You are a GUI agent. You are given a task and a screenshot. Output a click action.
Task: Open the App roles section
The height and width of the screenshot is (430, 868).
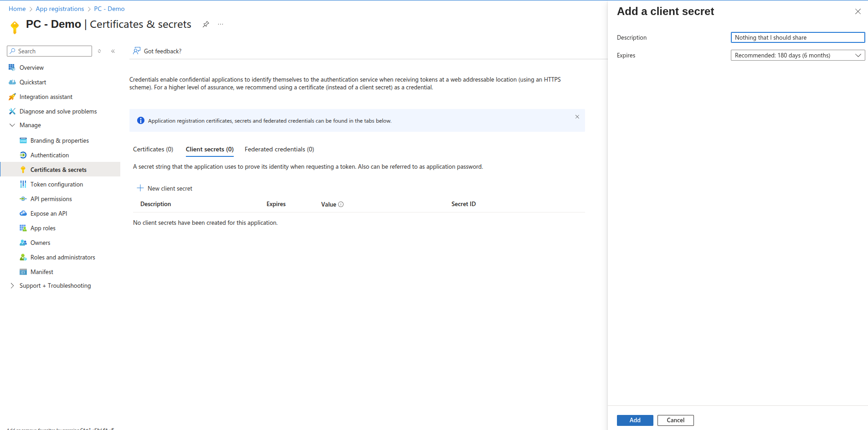(x=43, y=228)
